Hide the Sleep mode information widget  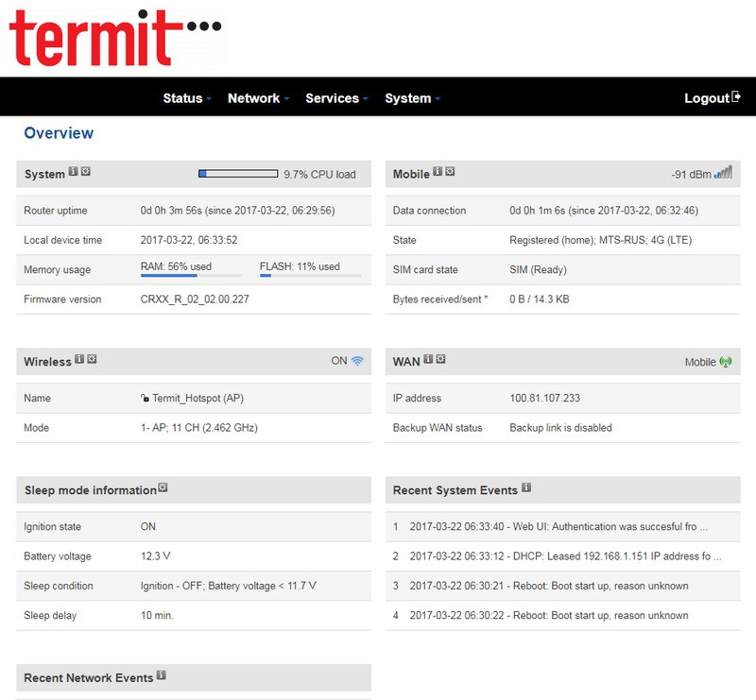click(x=163, y=488)
